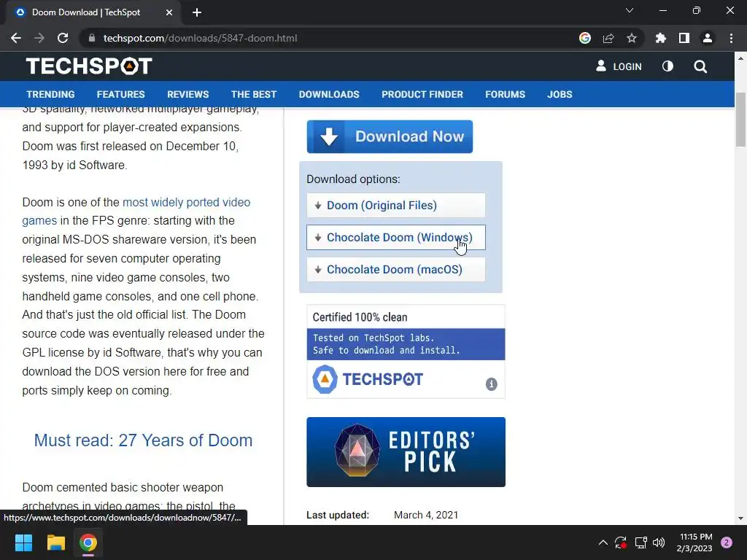Open the tab search dropdown
Screen dimensions: 747x560
click(630, 10)
